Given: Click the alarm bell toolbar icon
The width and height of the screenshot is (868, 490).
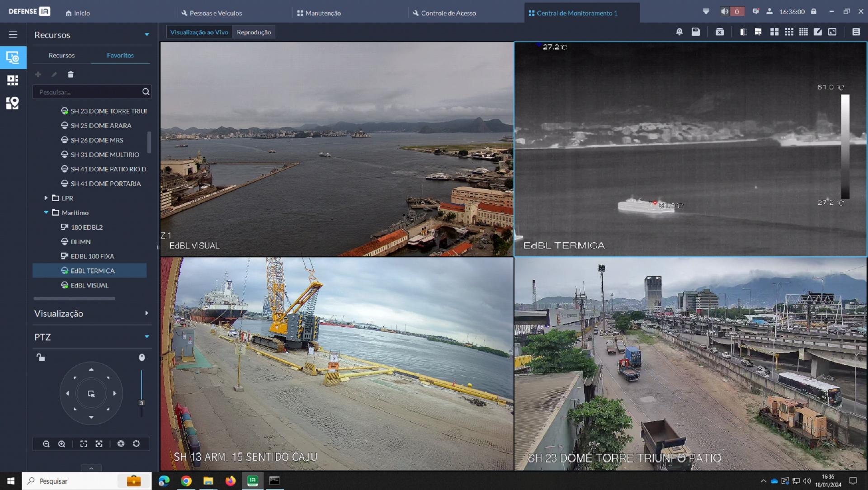Looking at the screenshot, I should coord(679,32).
